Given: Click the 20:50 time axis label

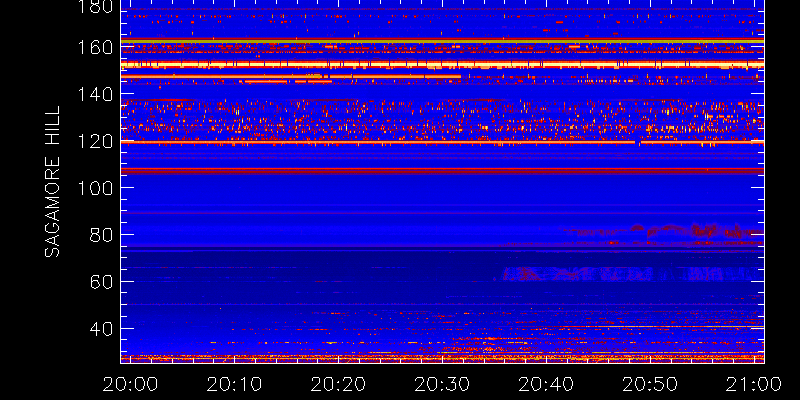Looking at the screenshot, I should pyautogui.click(x=651, y=384).
